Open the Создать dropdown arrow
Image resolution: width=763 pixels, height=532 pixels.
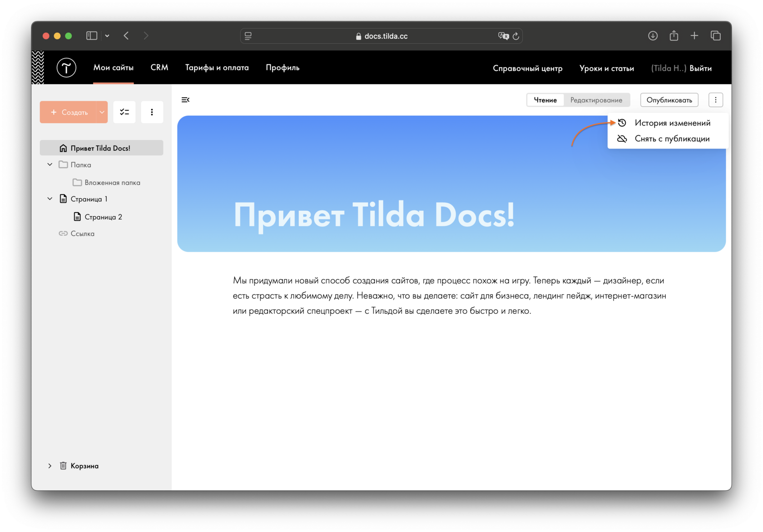[102, 112]
